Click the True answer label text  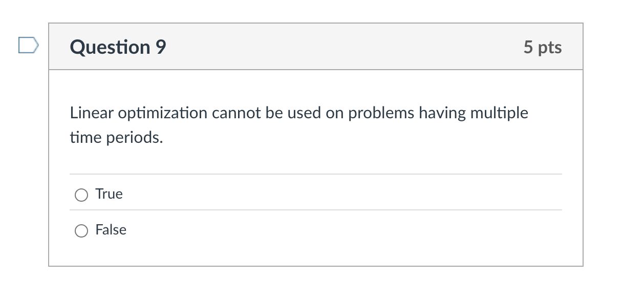tap(109, 194)
